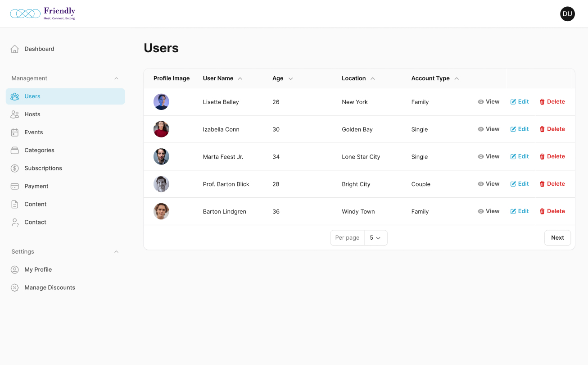Click the Manage Discounts percent icon
The width and height of the screenshot is (588, 365).
(x=15, y=288)
